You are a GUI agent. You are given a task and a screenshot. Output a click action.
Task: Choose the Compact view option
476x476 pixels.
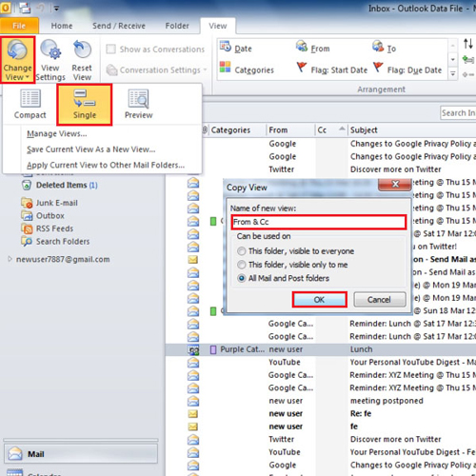[30, 105]
